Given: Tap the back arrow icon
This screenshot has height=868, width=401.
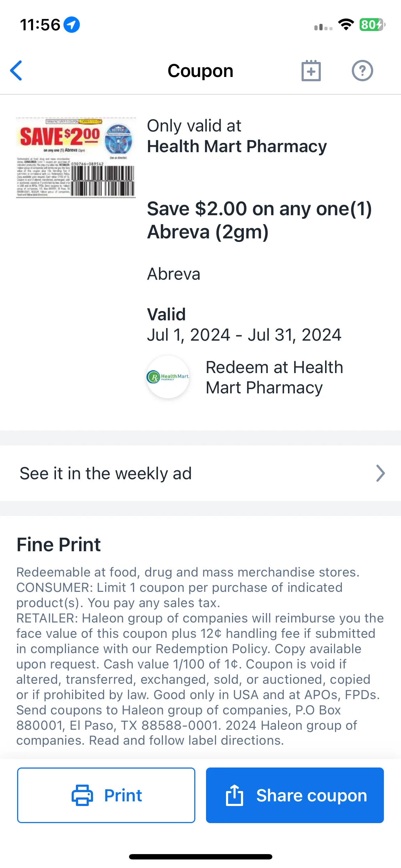Looking at the screenshot, I should [16, 71].
